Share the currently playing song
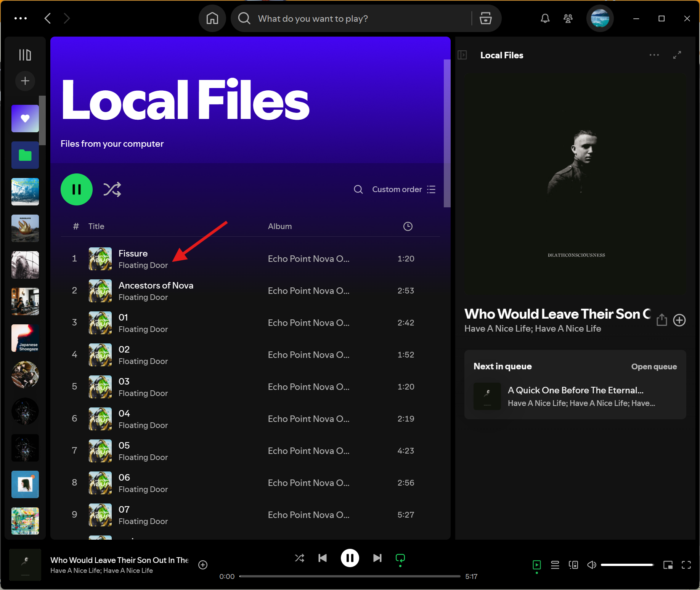This screenshot has height=590, width=700. (662, 320)
